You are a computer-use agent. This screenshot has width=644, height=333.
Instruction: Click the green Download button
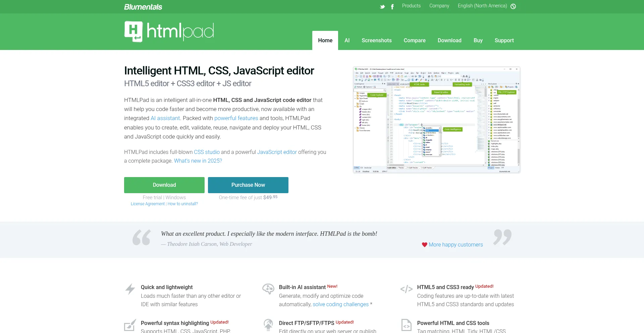click(164, 185)
